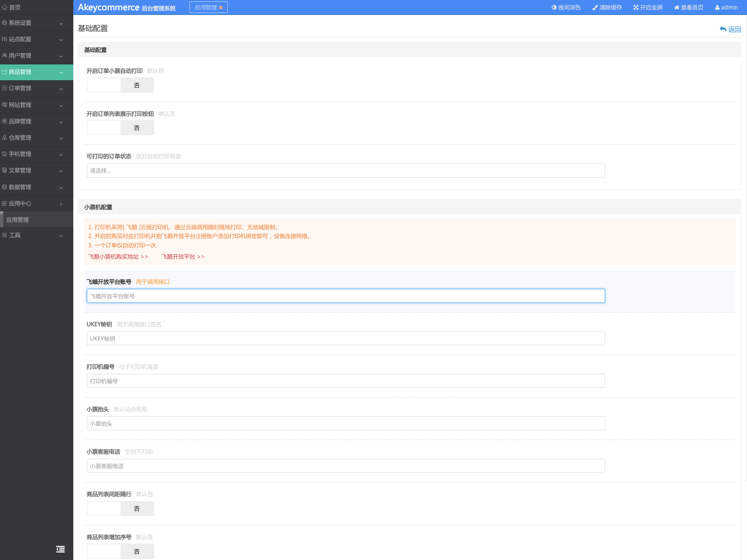Click the Akeycommerce logo title
747x560 pixels.
(x=108, y=7)
